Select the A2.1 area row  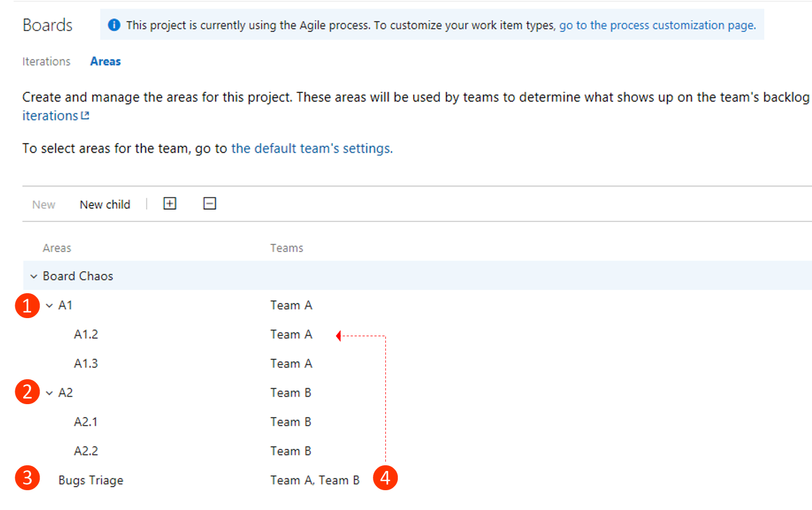point(418,422)
